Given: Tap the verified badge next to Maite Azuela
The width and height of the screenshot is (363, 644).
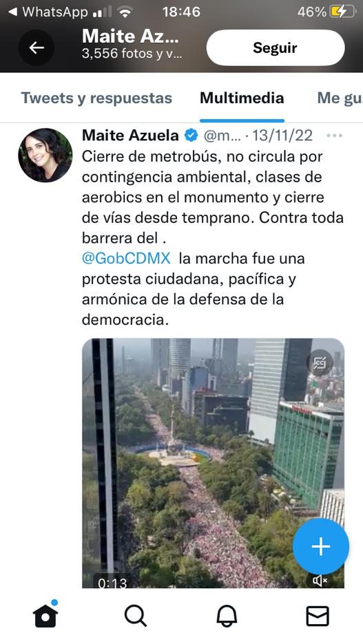Looking at the screenshot, I should [191, 135].
